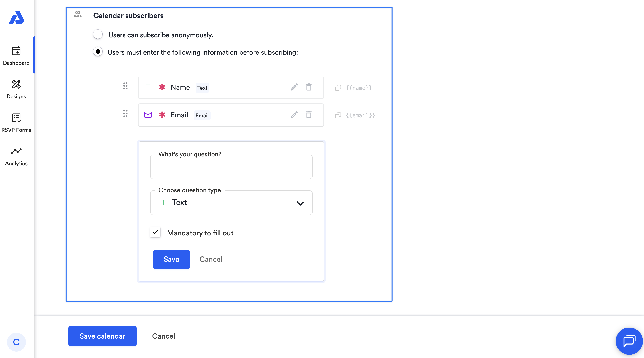This screenshot has height=358, width=644.
Task: Select 'Users must enter the following information' option
Action: [x=98, y=52]
